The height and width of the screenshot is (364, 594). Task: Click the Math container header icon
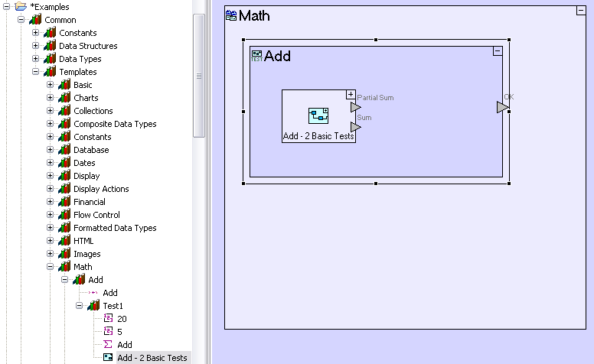tap(231, 16)
